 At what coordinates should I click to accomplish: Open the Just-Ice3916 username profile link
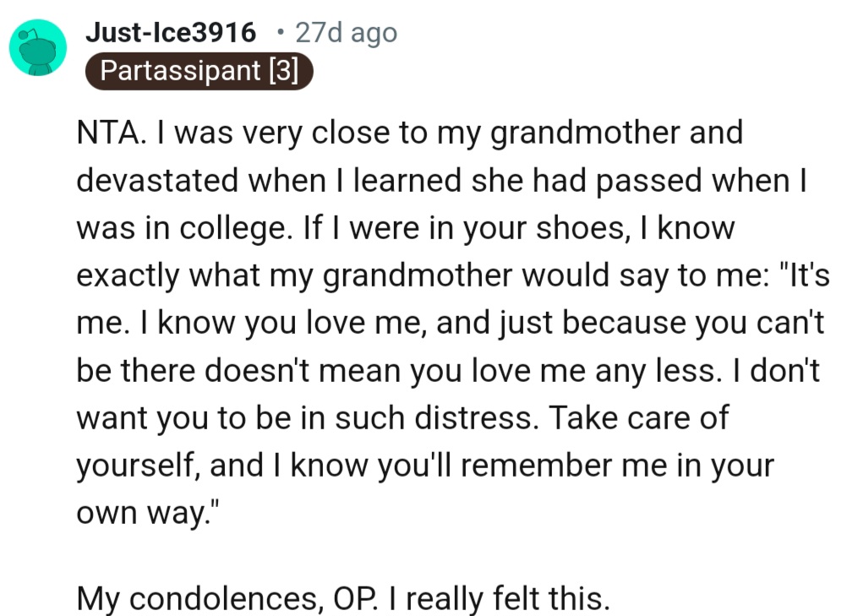[x=171, y=33]
